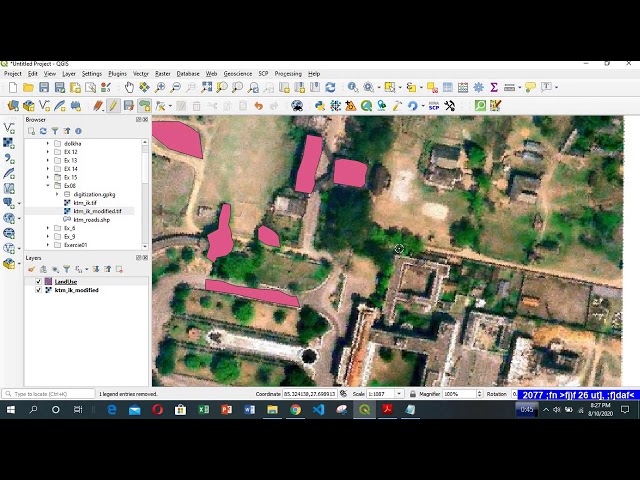Select the Add Polygon Feature tool
640x480 pixels.
pos(144,106)
